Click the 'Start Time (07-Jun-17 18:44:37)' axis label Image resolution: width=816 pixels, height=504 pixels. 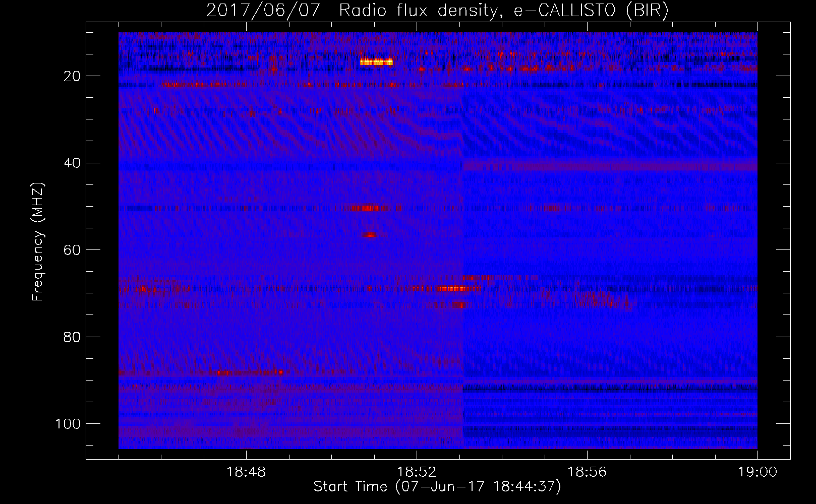(437, 487)
